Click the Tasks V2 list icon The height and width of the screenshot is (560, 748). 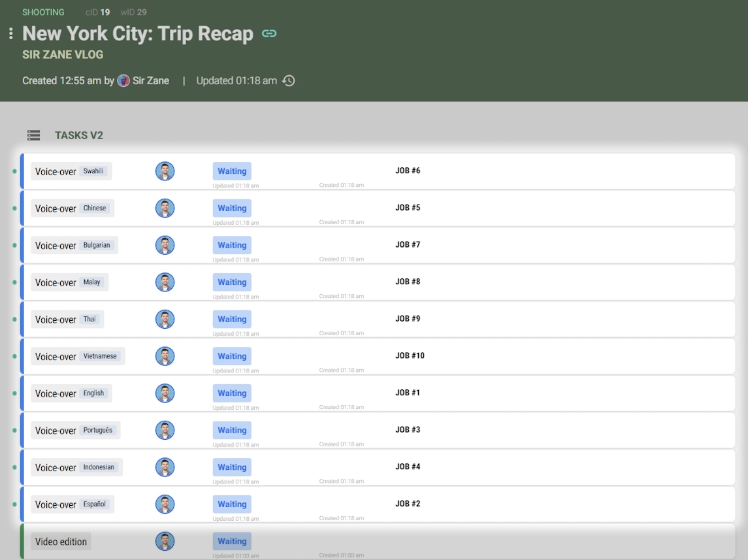pyautogui.click(x=34, y=135)
